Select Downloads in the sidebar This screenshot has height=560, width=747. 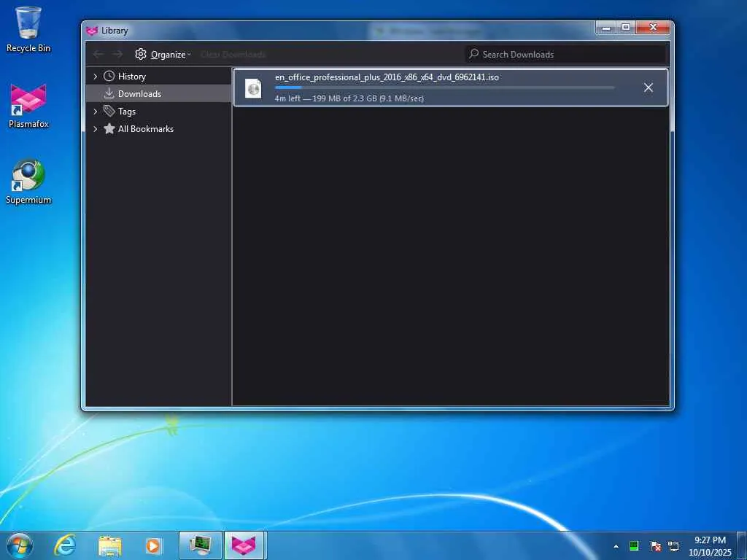click(x=158, y=94)
